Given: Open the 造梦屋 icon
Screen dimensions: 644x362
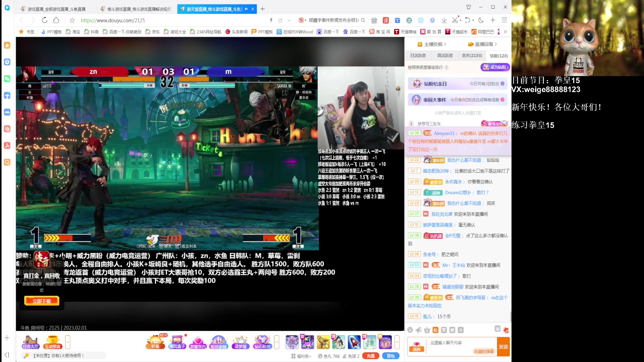Looking at the screenshot, I should (x=240, y=342).
